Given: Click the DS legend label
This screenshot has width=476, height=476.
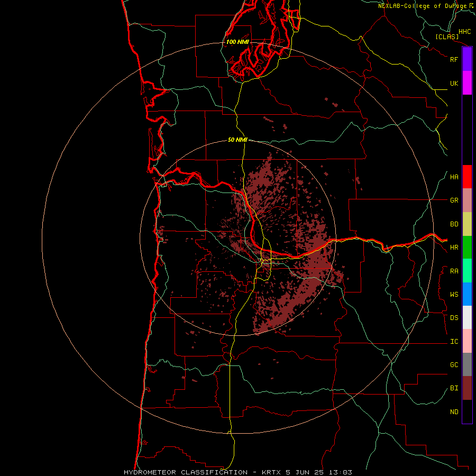Looking at the screenshot, I should click(x=454, y=318).
